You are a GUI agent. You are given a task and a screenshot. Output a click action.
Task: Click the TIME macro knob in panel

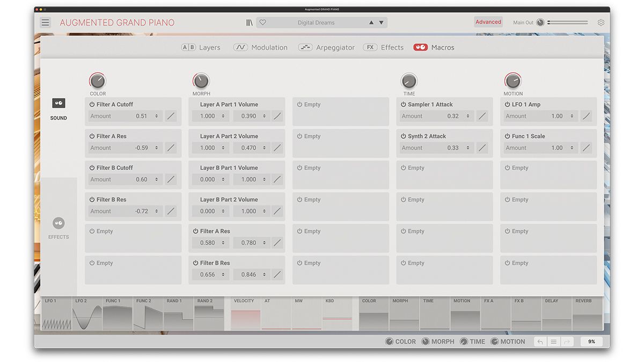[409, 81]
